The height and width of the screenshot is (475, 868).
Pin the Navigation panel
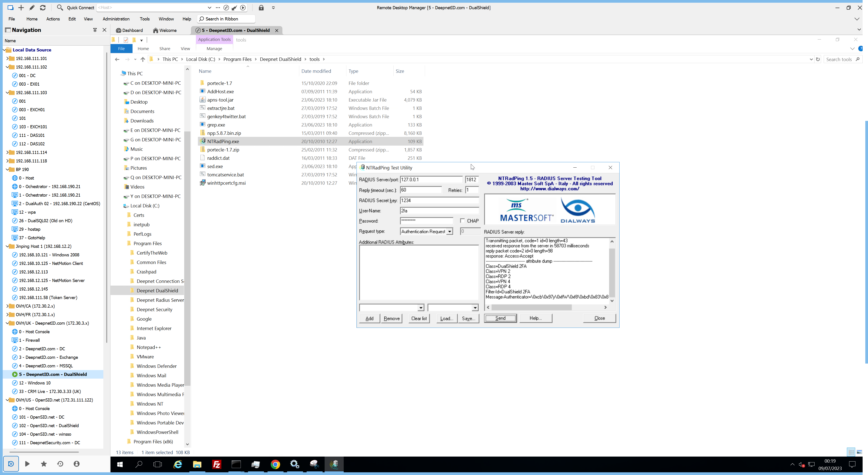pos(95,30)
